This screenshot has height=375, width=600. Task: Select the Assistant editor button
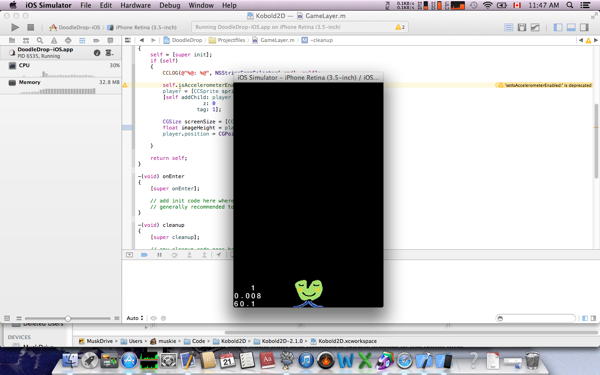pos(522,27)
